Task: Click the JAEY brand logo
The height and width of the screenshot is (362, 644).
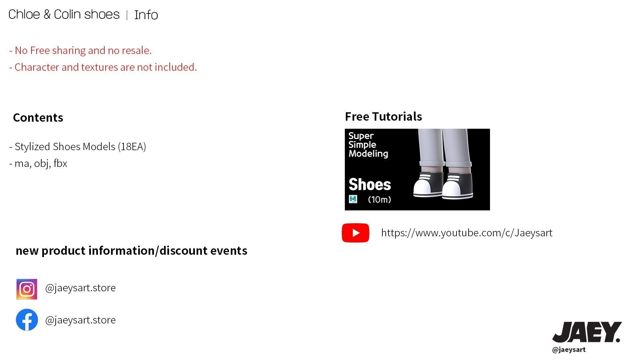Action: [x=587, y=332]
